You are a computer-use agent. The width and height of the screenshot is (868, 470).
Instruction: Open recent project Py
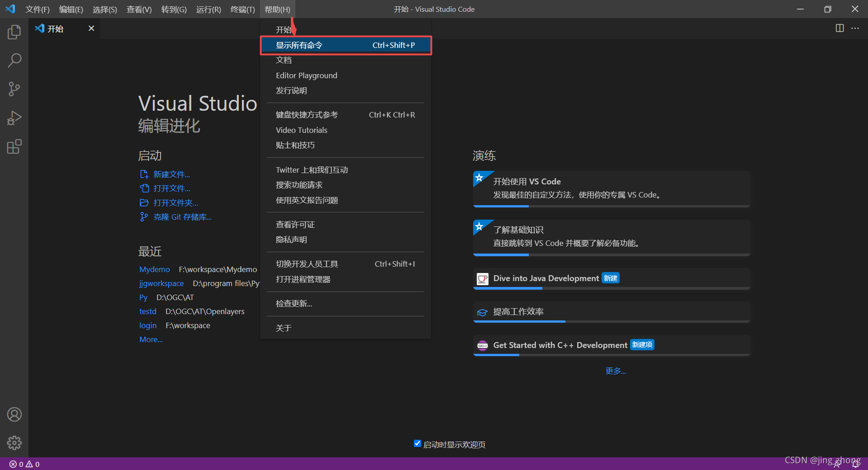(143, 297)
